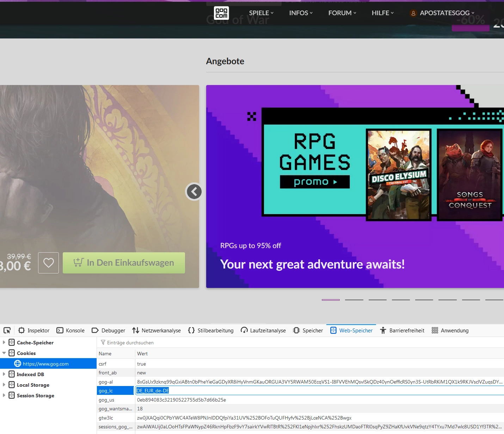This screenshot has height=434, width=504.
Task: Click the gog_wantsma value 18
Action: 140,409
